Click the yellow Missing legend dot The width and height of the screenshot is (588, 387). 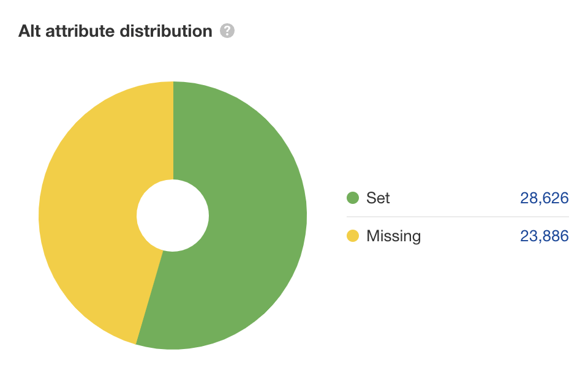352,236
